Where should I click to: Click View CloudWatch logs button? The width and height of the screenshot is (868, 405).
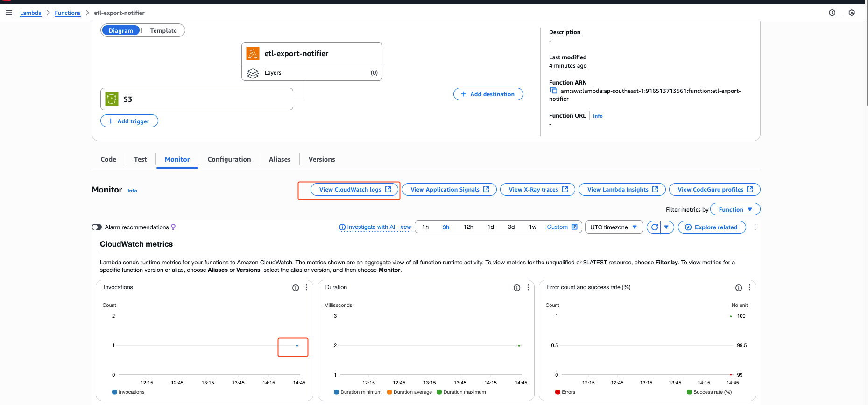point(354,189)
